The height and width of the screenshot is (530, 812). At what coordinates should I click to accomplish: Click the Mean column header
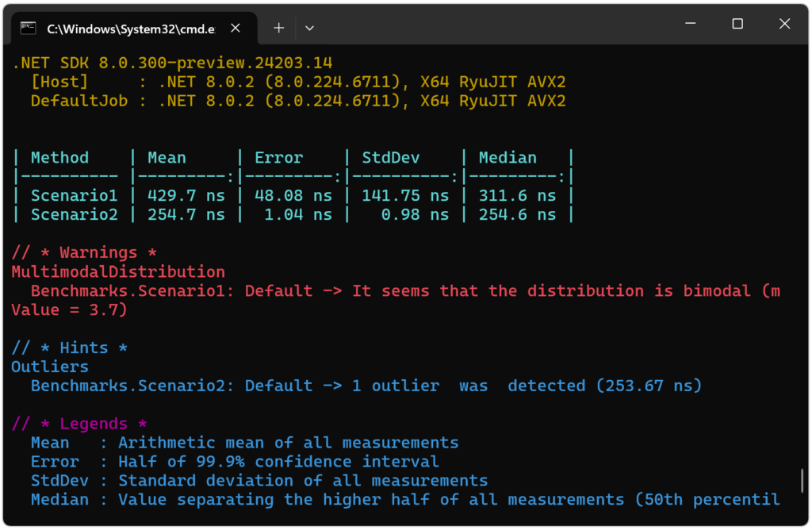click(x=167, y=157)
